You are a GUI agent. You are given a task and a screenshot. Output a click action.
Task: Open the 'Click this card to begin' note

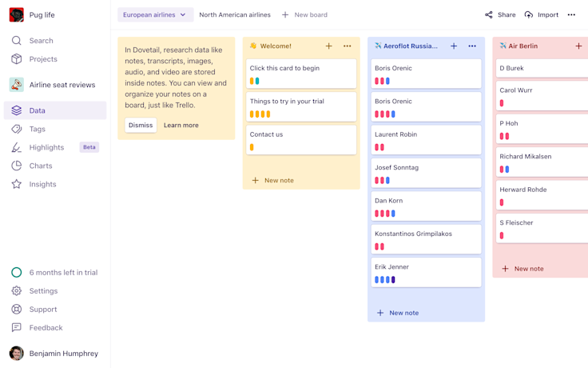coord(301,74)
